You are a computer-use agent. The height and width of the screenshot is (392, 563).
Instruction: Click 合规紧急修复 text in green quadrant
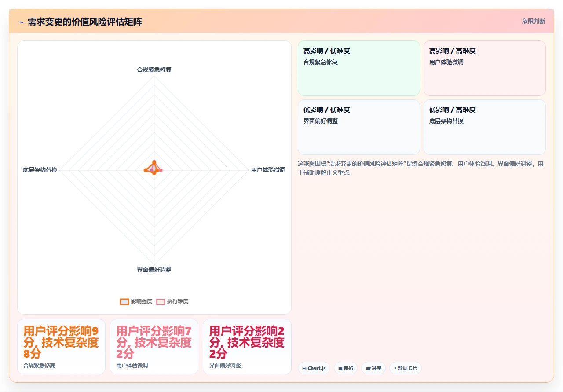click(x=321, y=62)
